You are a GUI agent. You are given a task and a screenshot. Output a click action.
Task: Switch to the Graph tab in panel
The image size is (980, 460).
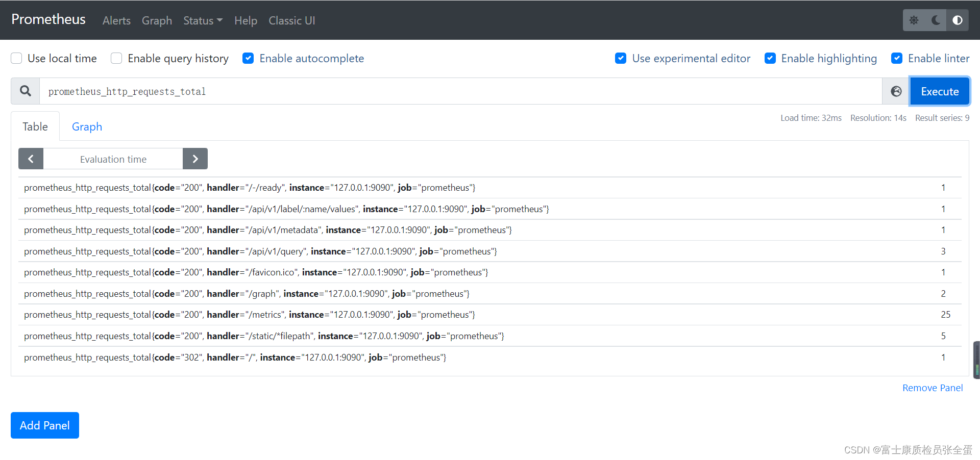[x=87, y=126]
